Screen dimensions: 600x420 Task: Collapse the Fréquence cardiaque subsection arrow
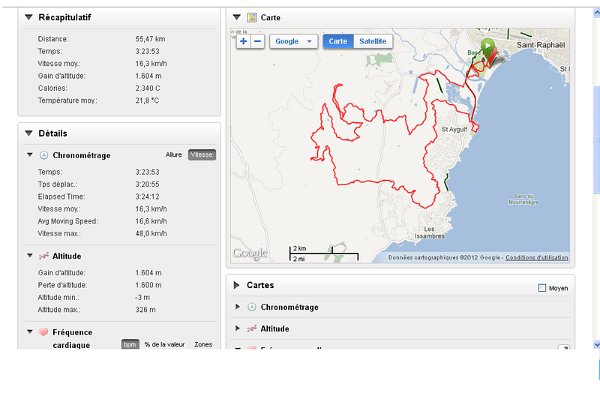29,332
